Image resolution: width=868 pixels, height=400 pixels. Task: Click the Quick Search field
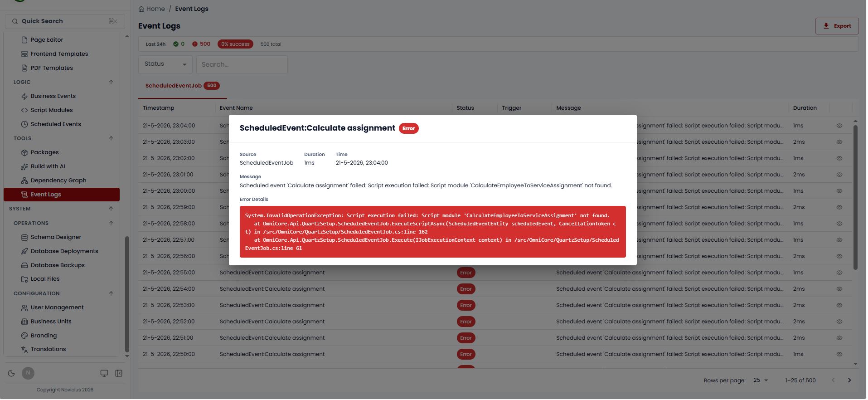[65, 21]
